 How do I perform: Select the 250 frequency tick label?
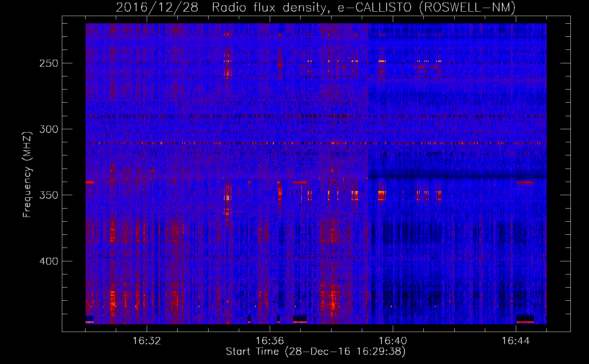[49, 63]
